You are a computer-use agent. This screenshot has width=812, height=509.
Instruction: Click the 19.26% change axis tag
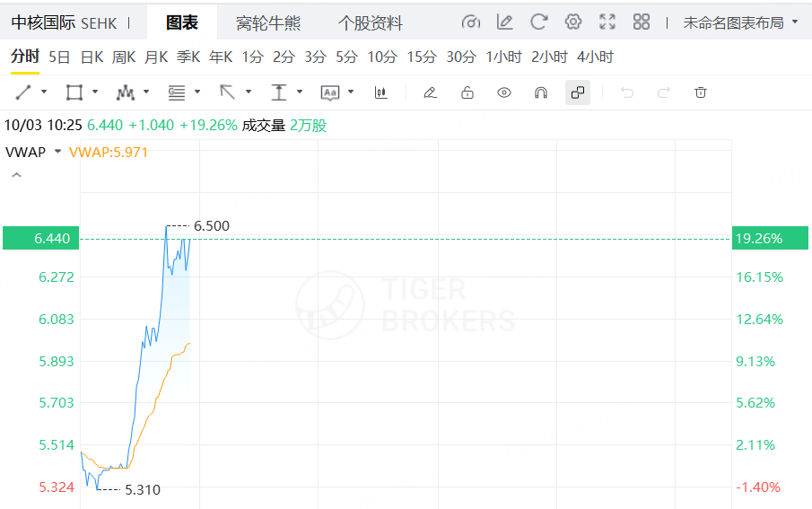(770, 238)
